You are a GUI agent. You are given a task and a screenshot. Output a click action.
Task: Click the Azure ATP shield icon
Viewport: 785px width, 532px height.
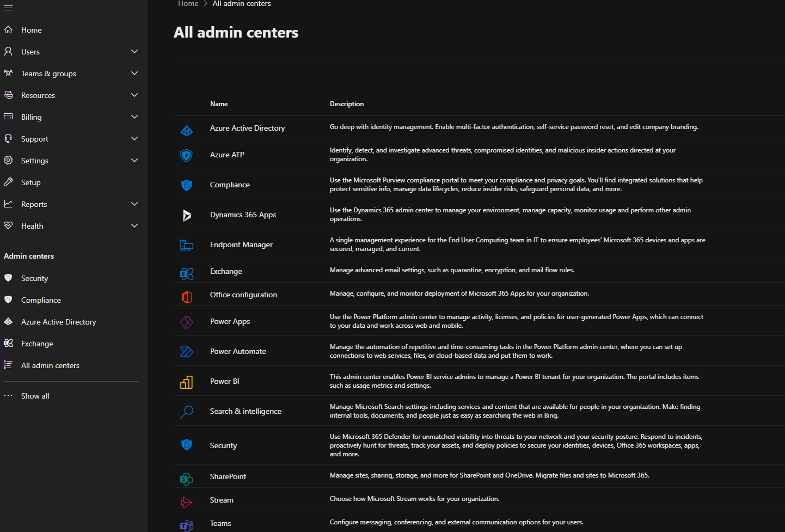187,156
